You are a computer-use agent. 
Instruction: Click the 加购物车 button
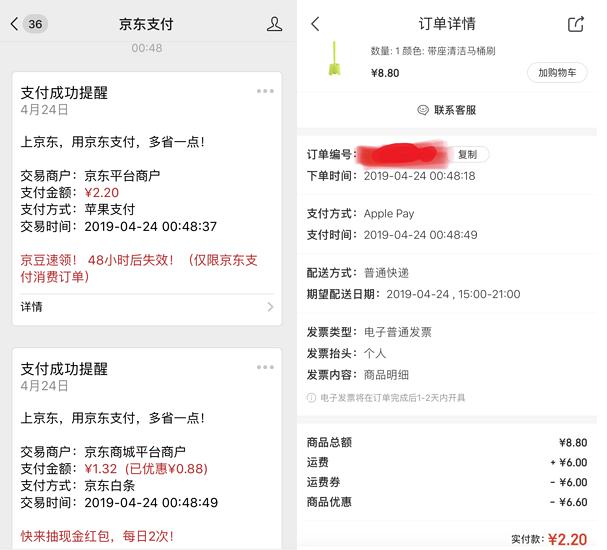[x=557, y=72]
